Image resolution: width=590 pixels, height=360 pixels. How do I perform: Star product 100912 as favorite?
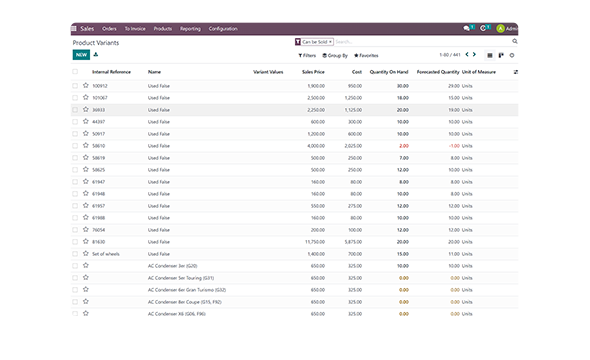(x=86, y=85)
